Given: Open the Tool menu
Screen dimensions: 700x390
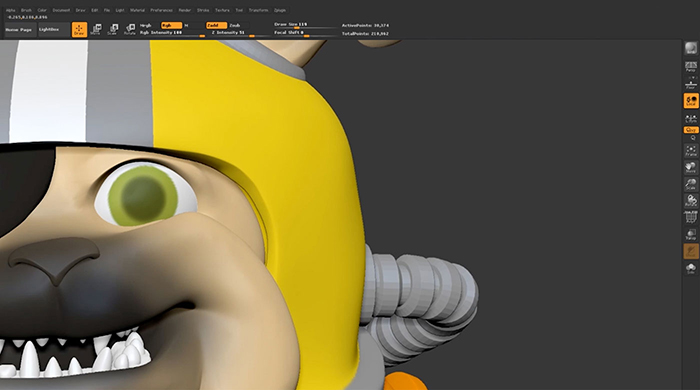Looking at the screenshot, I should pos(239,10).
